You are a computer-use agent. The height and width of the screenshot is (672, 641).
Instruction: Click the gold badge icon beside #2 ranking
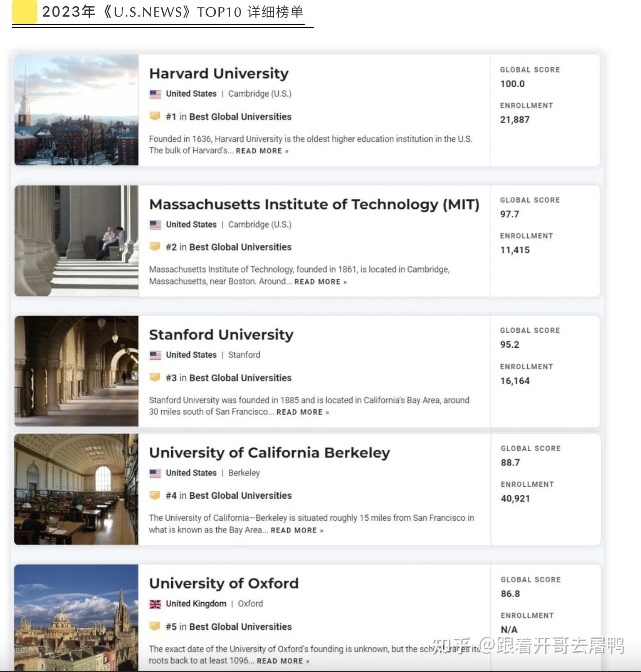pos(155,246)
